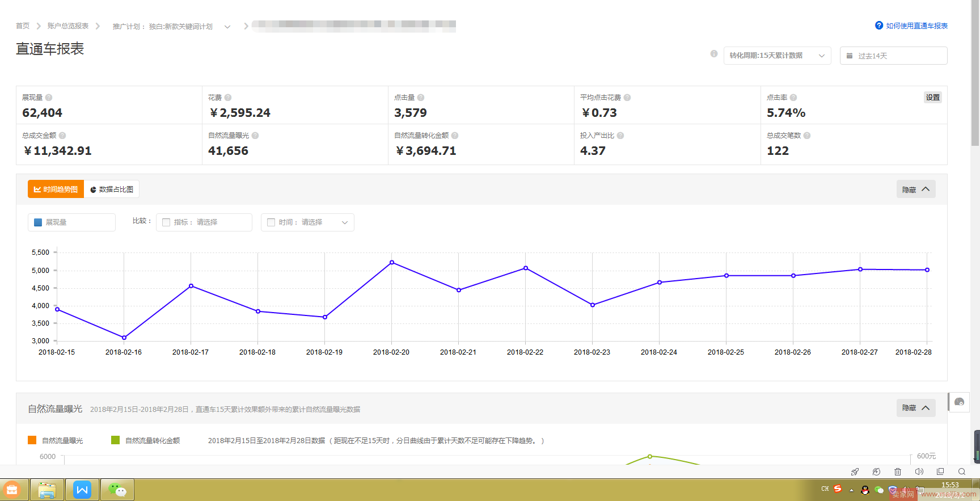The width and height of the screenshot is (980, 501).
Task: Switch to the 数据占比图 tab
Action: click(112, 189)
